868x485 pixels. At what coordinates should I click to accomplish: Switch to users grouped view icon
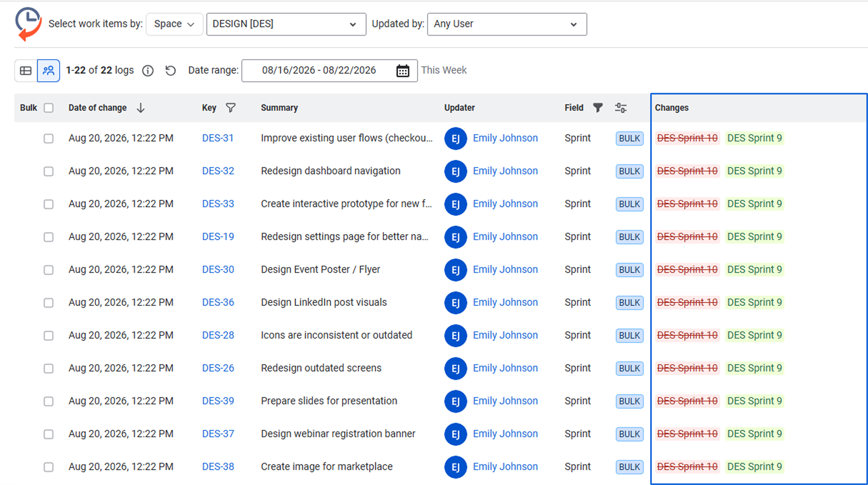49,71
